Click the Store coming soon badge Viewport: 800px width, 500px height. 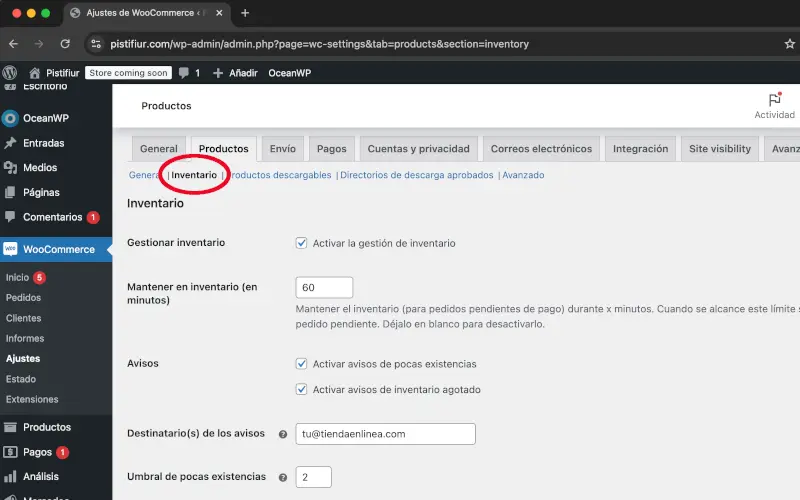(128, 73)
